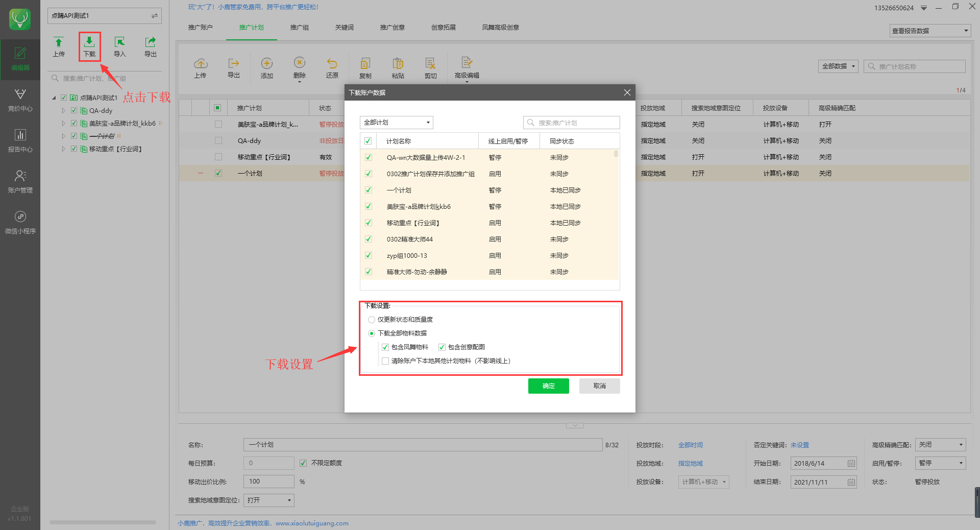
Task: Click the 删除 delete icon in toolbar
Action: pyautogui.click(x=300, y=68)
